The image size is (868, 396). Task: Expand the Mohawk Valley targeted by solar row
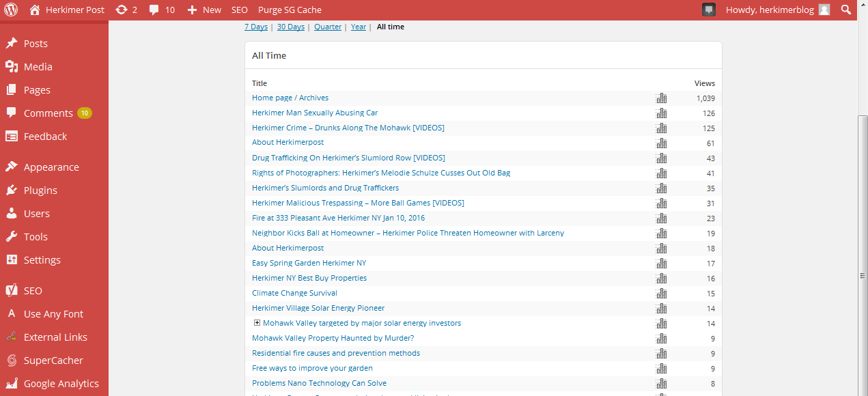(x=257, y=323)
